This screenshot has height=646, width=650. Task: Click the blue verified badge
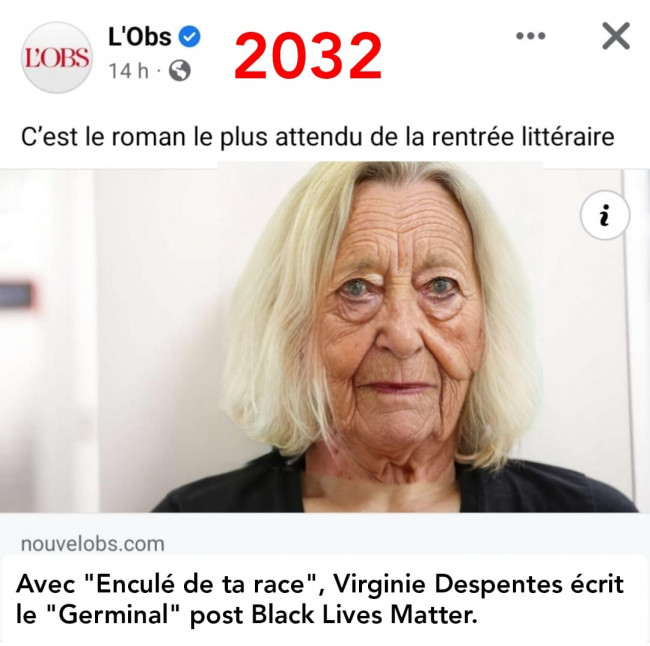(x=189, y=36)
